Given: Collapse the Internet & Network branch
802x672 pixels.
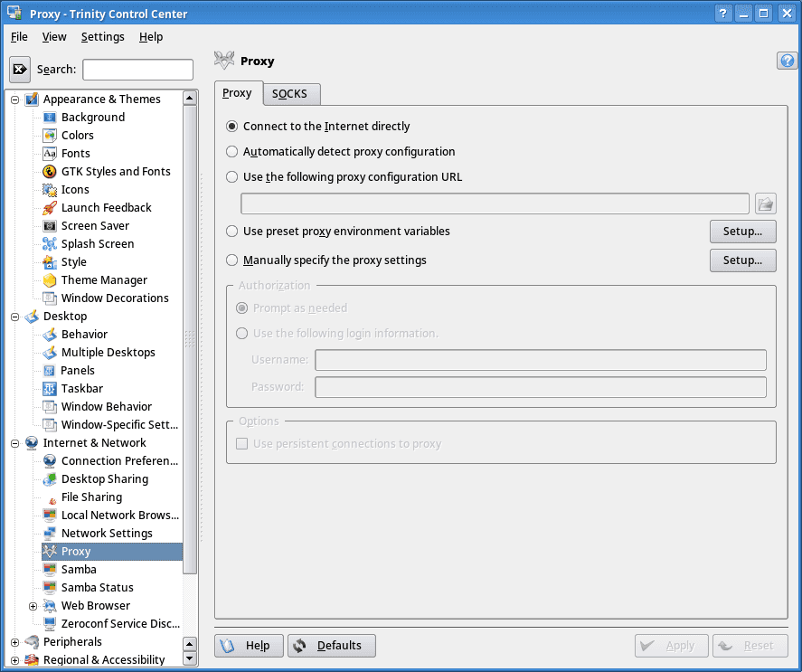Looking at the screenshot, I should click(14, 443).
